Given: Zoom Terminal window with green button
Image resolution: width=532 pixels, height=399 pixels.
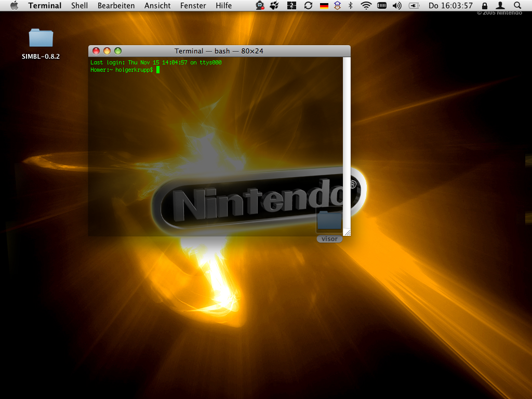Looking at the screenshot, I should (x=118, y=51).
